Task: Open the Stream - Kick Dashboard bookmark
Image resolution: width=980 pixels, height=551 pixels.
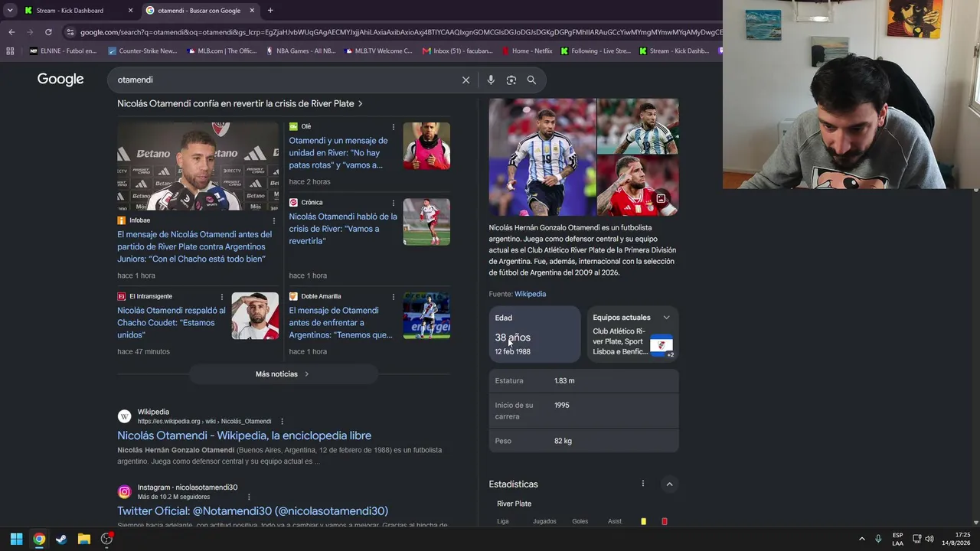Action: [674, 51]
